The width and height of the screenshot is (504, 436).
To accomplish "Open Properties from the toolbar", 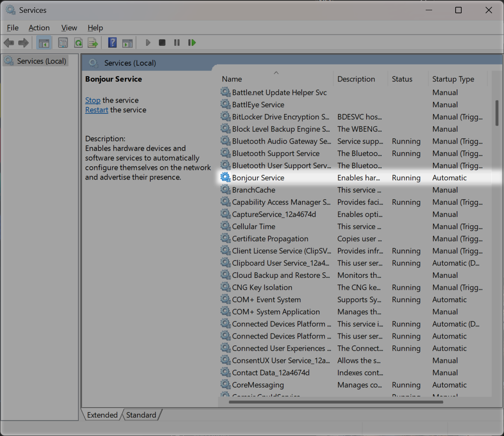I will [63, 43].
